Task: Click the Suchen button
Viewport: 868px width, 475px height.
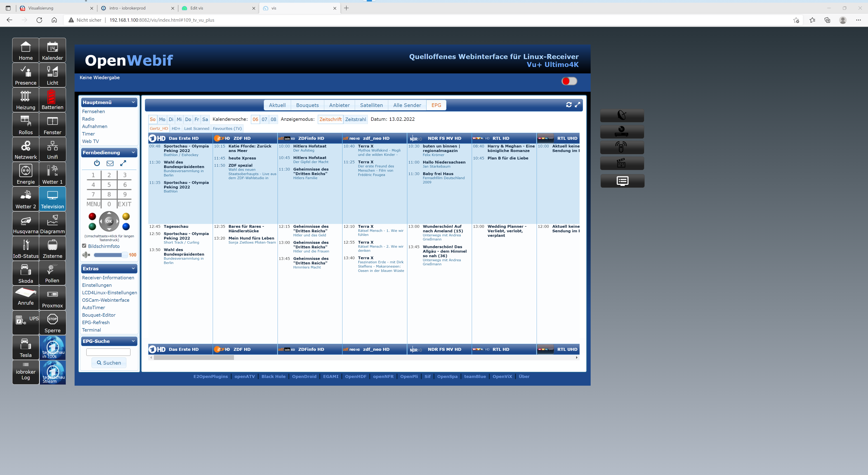Action: coord(109,363)
